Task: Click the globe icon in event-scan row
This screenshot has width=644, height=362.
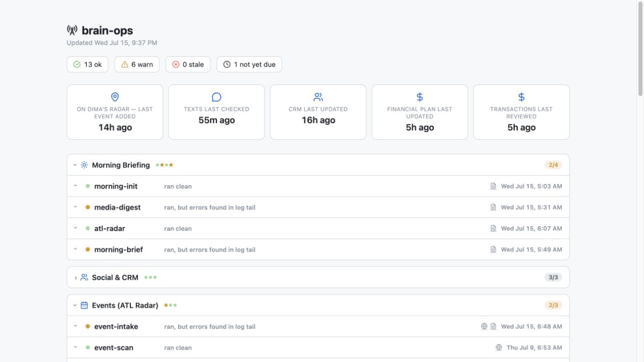Action: pyautogui.click(x=499, y=348)
